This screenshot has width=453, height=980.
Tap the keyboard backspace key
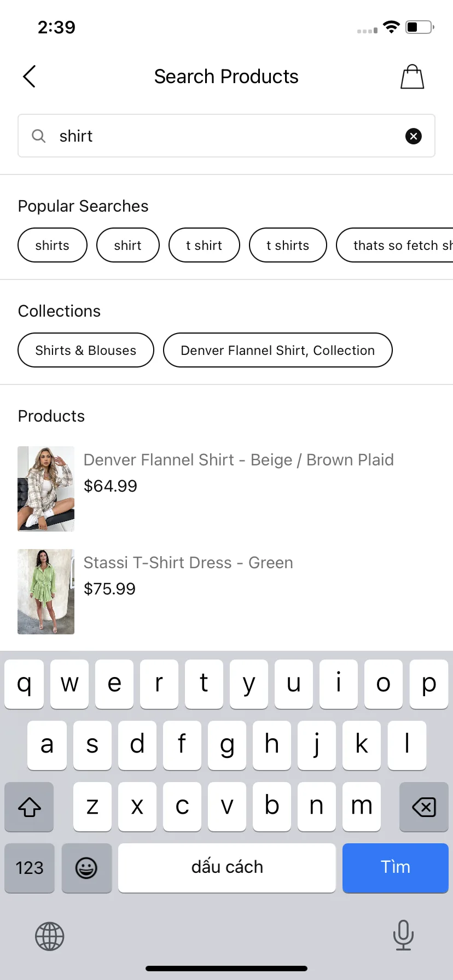point(423,807)
